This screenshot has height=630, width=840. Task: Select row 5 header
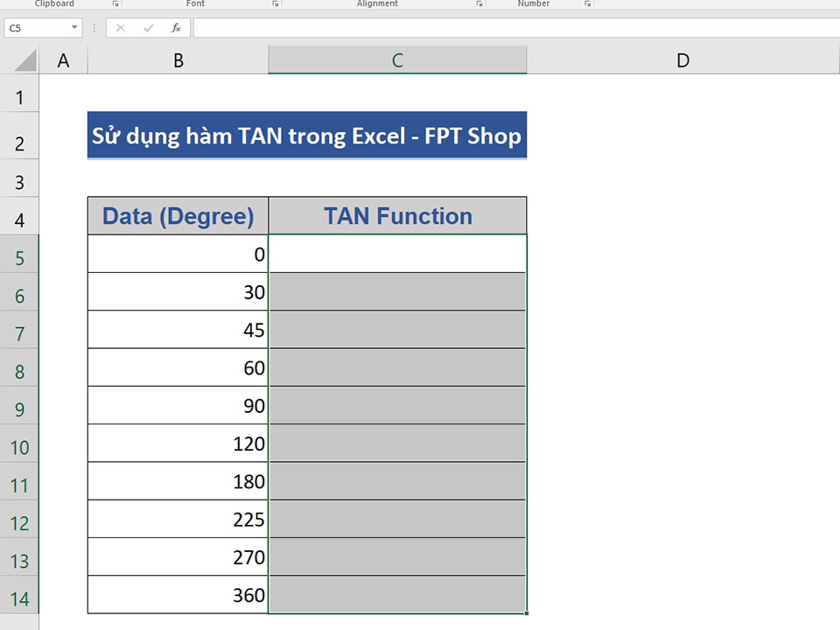point(19,255)
